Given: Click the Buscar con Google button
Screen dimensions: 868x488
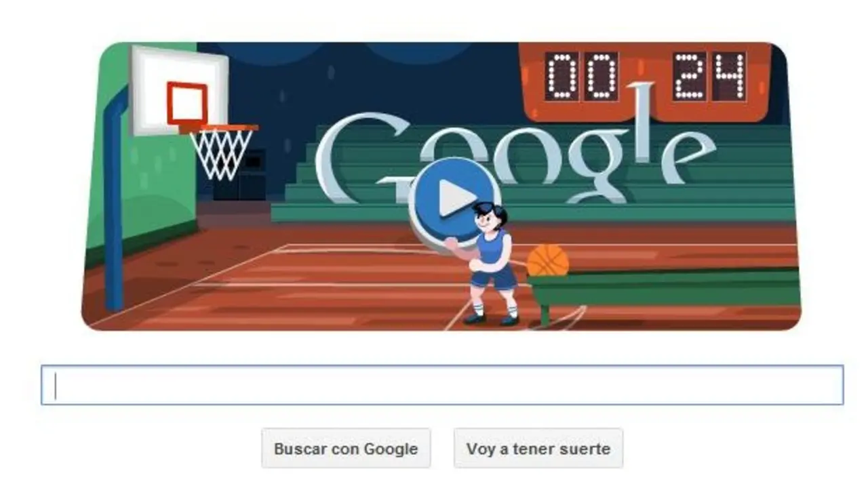Looking at the screenshot, I should (x=346, y=448).
